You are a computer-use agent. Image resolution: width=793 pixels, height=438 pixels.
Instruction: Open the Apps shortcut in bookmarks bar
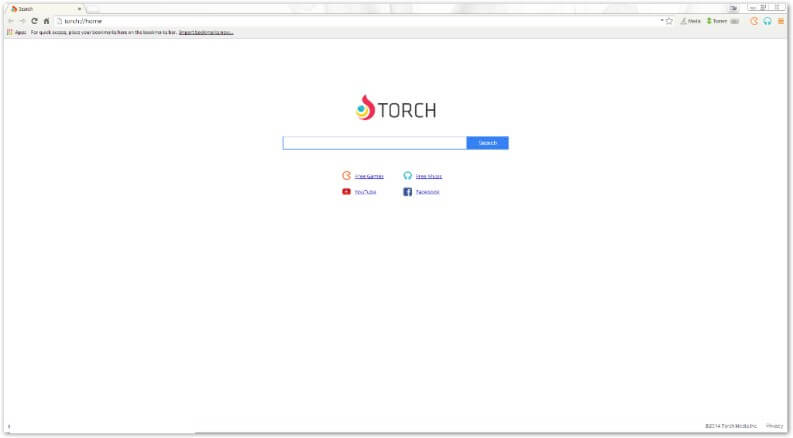[x=17, y=32]
